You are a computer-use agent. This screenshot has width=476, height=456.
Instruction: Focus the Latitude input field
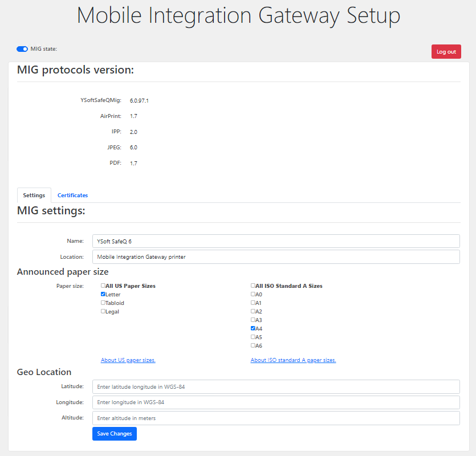coord(276,386)
